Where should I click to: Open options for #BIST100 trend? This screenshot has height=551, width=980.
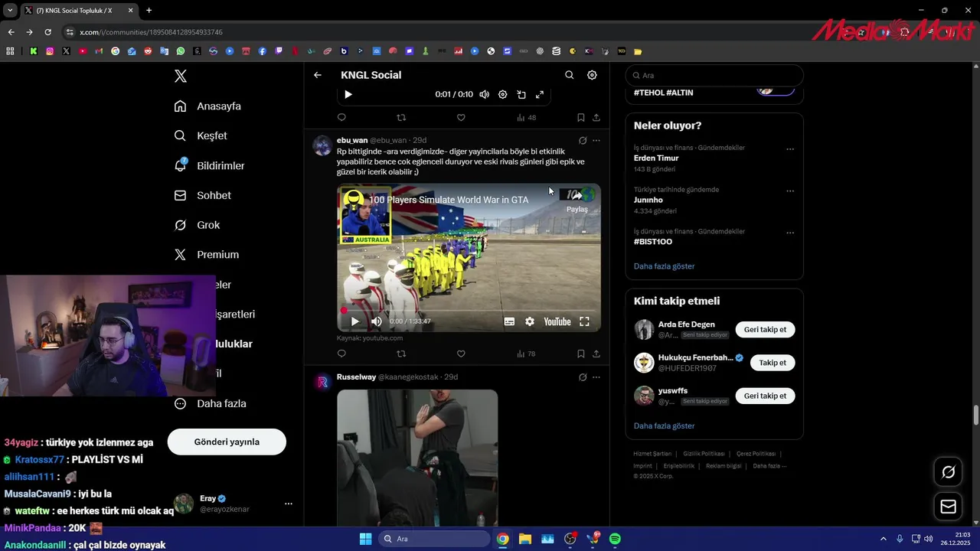[x=790, y=233]
